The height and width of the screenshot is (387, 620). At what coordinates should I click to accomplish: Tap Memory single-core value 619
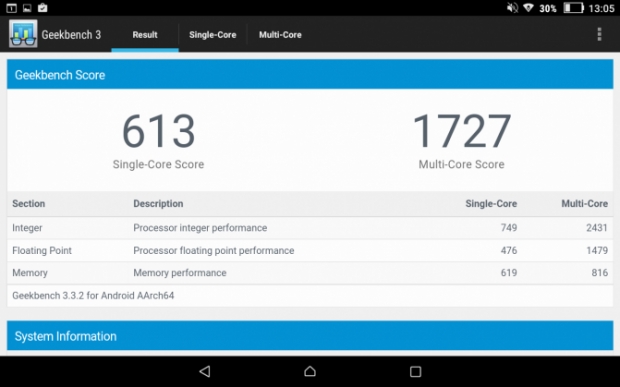click(509, 272)
